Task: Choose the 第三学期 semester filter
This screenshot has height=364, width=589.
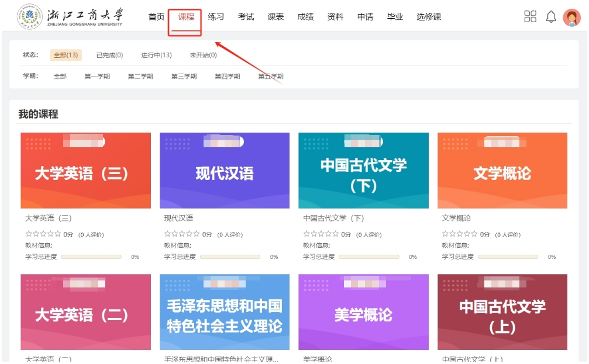Action: click(184, 77)
